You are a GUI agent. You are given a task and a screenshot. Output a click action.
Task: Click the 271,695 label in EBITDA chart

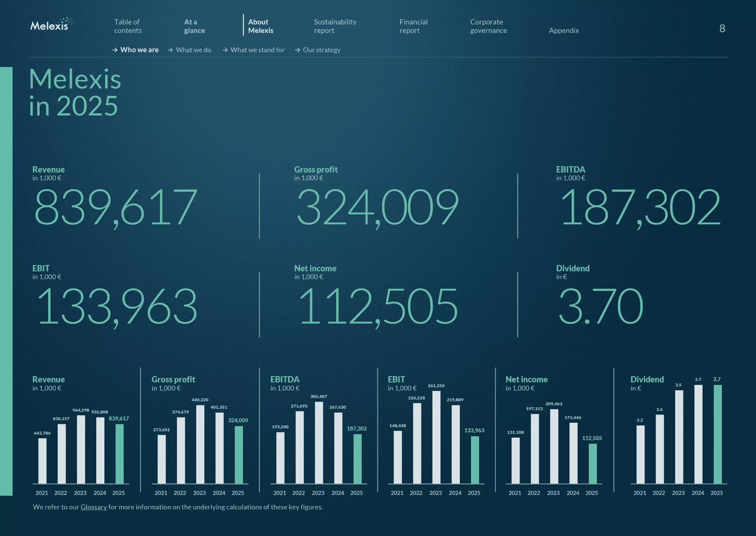click(x=299, y=406)
